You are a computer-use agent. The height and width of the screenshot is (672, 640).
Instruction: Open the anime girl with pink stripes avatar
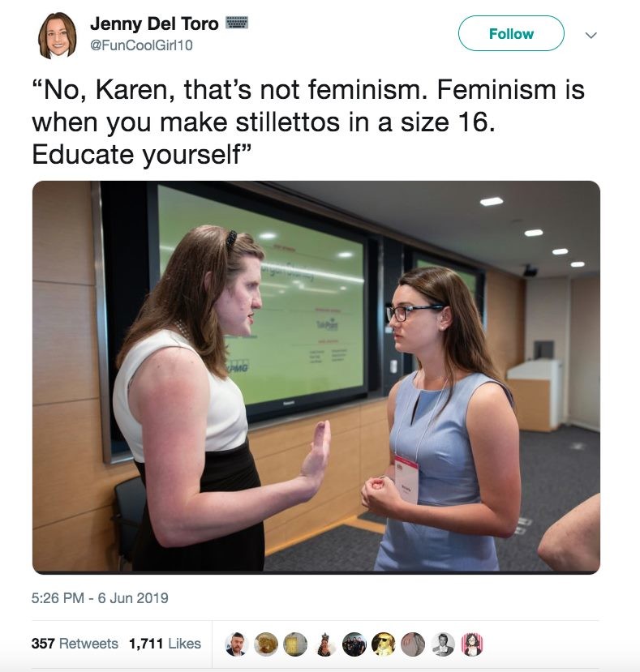pos(471,644)
